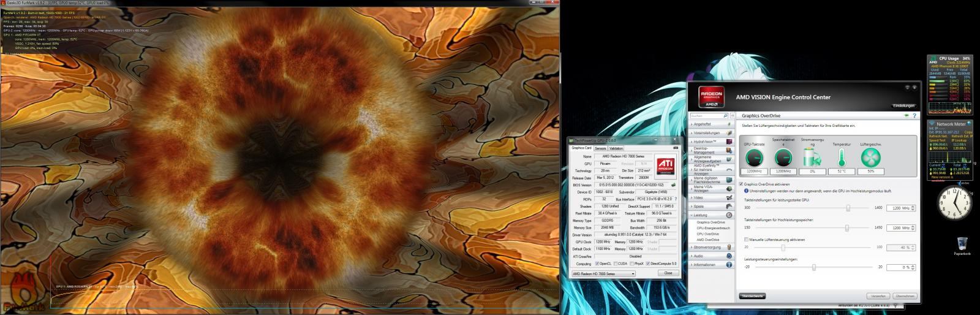Click the AMD Radeon Graphics logo
This screenshot has width=980, height=315.
[710, 97]
